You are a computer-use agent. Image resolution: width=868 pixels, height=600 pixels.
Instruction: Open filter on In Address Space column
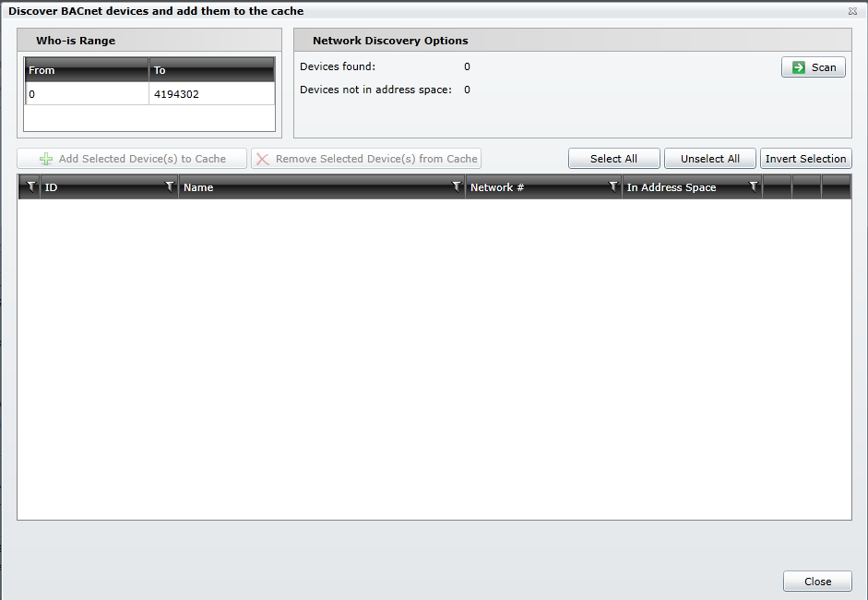(753, 186)
